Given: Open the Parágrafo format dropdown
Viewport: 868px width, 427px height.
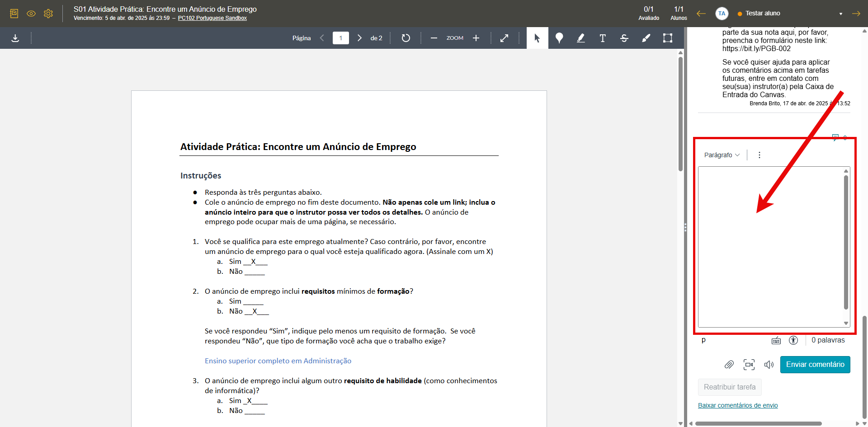Looking at the screenshot, I should coord(722,155).
